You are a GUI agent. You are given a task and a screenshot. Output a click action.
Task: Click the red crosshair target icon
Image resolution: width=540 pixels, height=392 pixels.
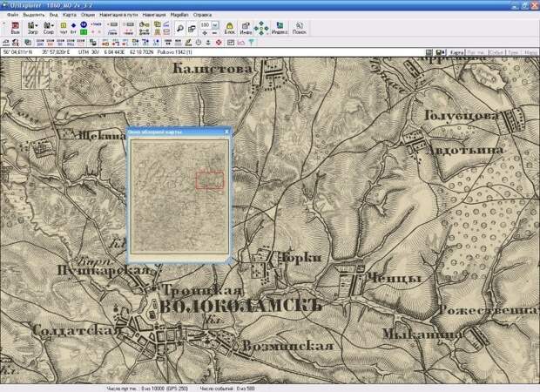tap(219, 43)
